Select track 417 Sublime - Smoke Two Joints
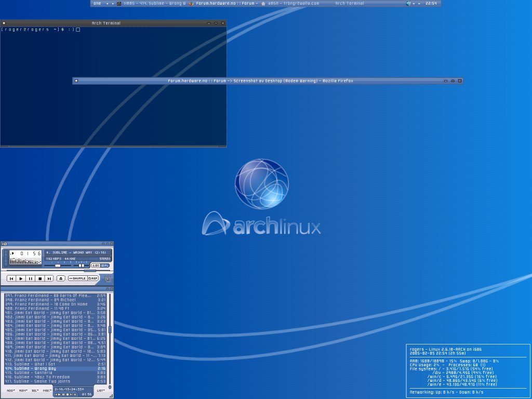Image resolution: width=532 pixels, height=399 pixels. pyautogui.click(x=55, y=381)
